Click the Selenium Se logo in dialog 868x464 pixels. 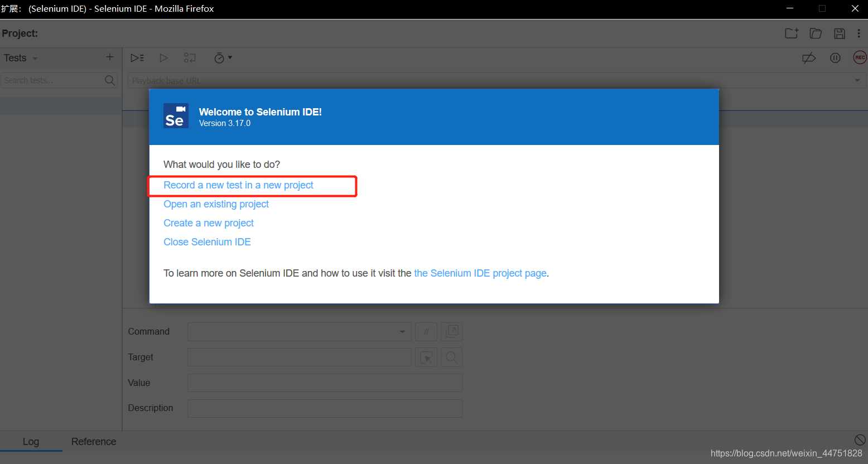pyautogui.click(x=176, y=116)
